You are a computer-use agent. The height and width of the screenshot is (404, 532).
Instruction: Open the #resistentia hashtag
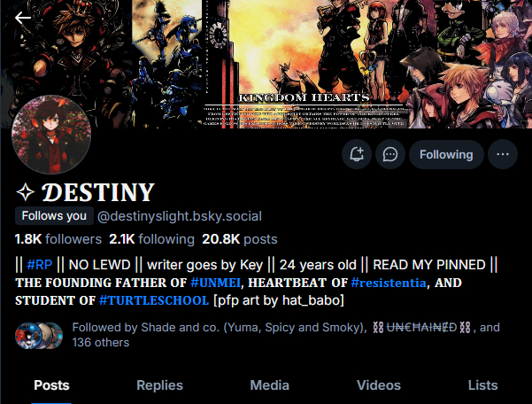[x=389, y=283]
